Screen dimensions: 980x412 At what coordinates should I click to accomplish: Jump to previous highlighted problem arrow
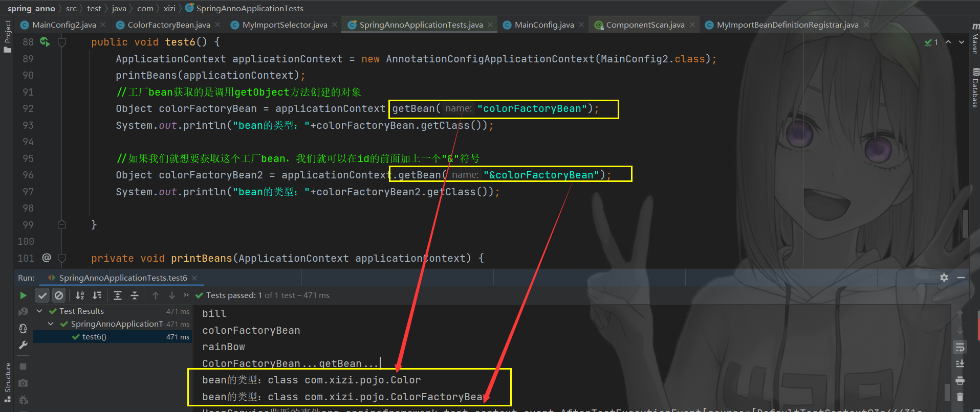tap(948, 42)
